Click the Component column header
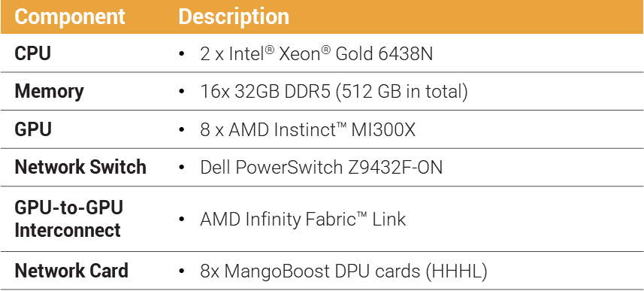This screenshot has width=644, height=291. [69, 17]
